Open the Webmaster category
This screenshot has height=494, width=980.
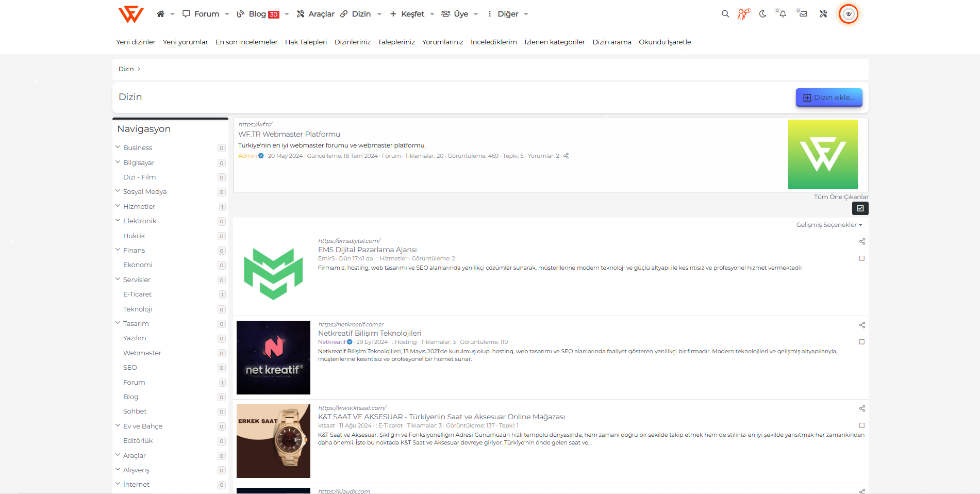142,353
